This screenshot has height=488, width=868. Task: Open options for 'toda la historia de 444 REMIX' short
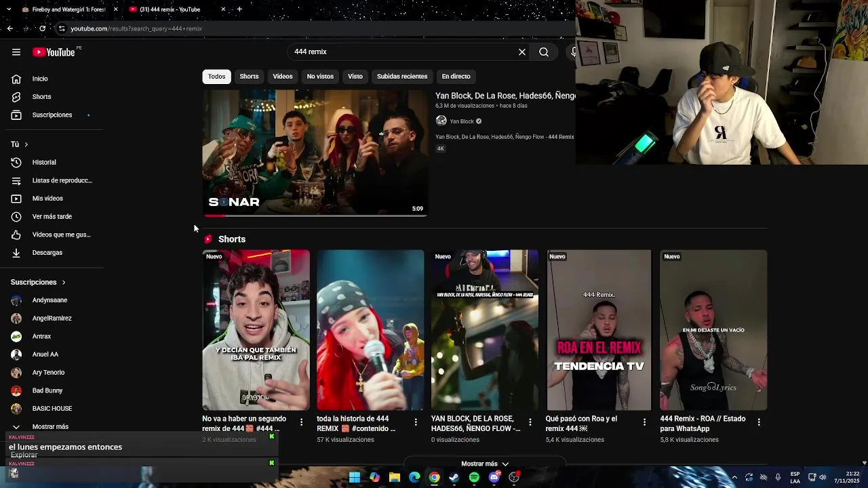[416, 422]
